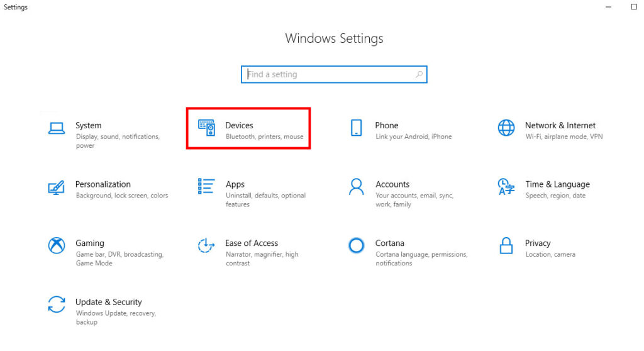Image resolution: width=644 pixels, height=351 pixels.
Task: Open the System settings title
Action: coord(88,125)
